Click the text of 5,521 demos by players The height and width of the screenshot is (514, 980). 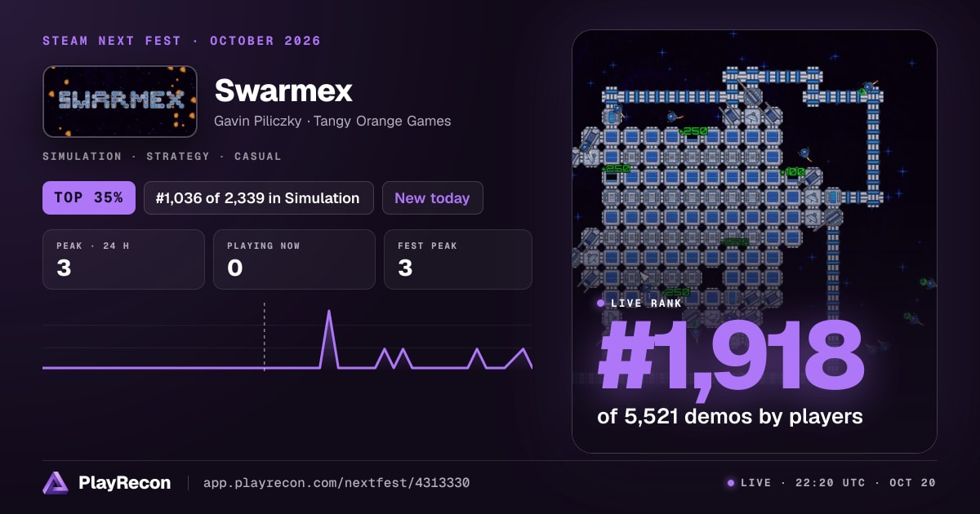[x=730, y=416]
